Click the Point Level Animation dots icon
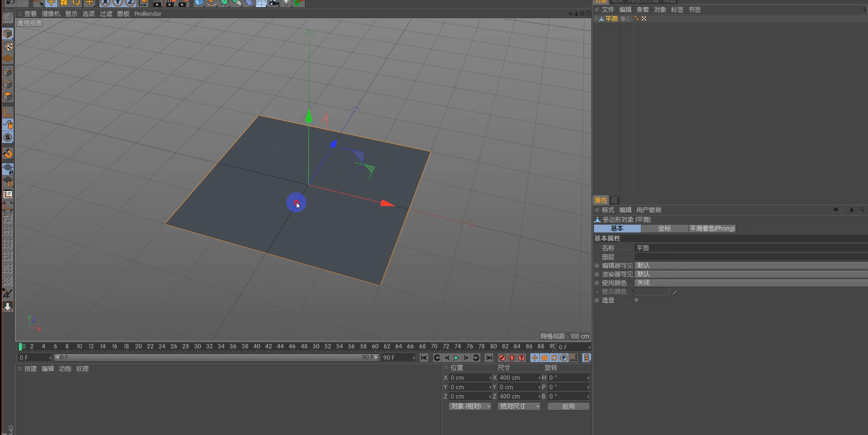Image resolution: width=868 pixels, height=435 pixels. coord(574,358)
